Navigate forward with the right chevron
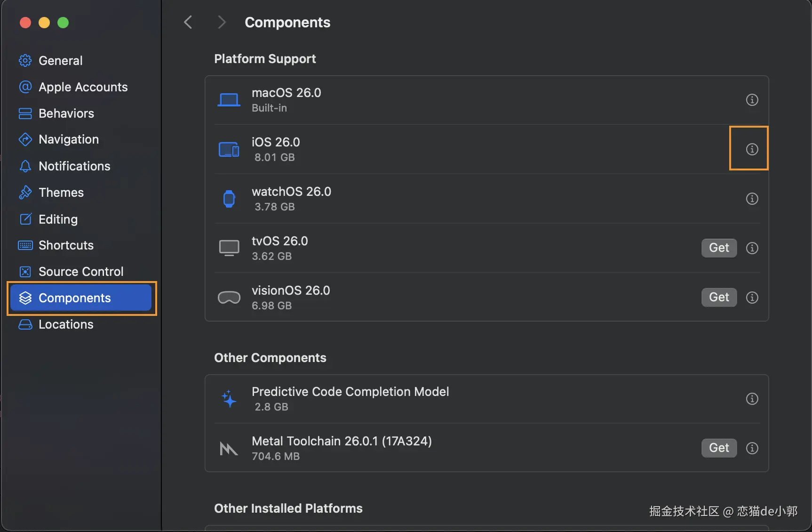This screenshot has height=532, width=812. [222, 22]
